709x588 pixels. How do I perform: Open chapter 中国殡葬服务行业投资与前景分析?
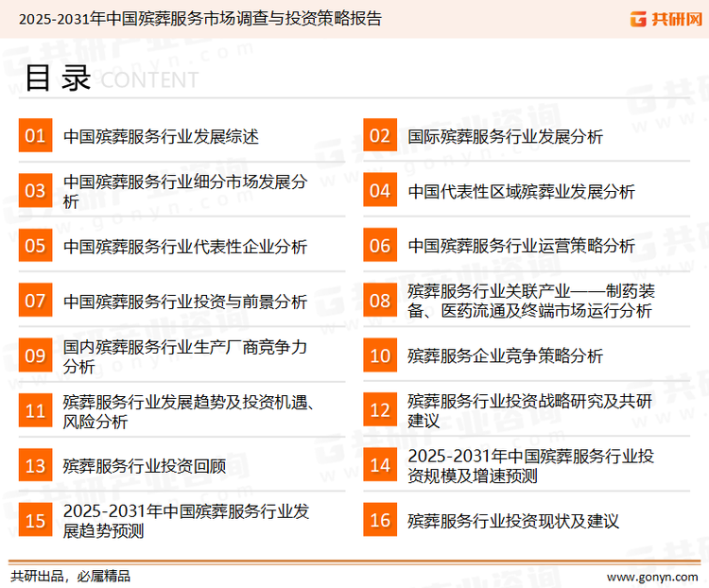[x=185, y=302]
